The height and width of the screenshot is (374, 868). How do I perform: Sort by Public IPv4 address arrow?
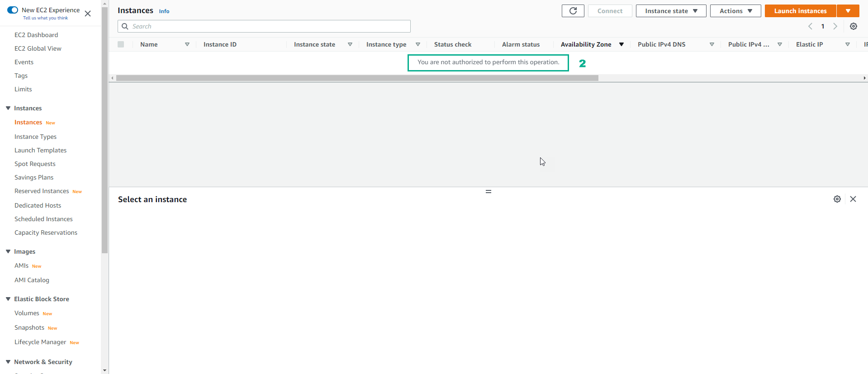tap(780, 44)
